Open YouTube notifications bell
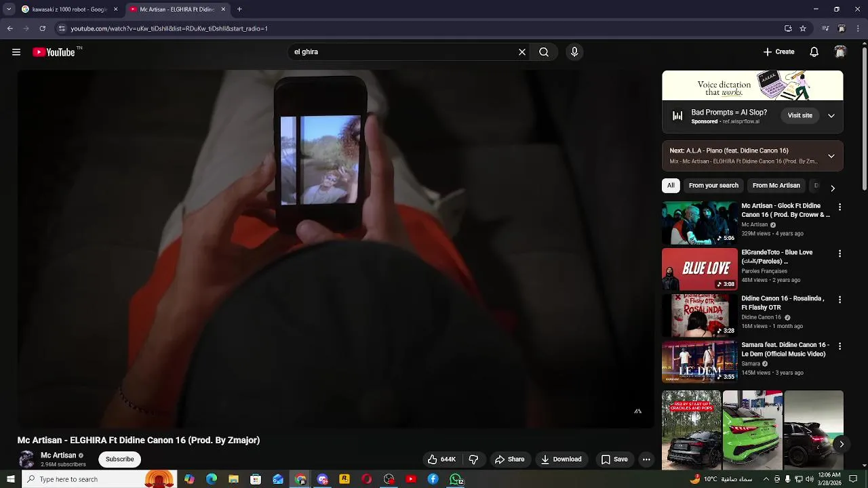The height and width of the screenshot is (488, 868). tap(814, 52)
